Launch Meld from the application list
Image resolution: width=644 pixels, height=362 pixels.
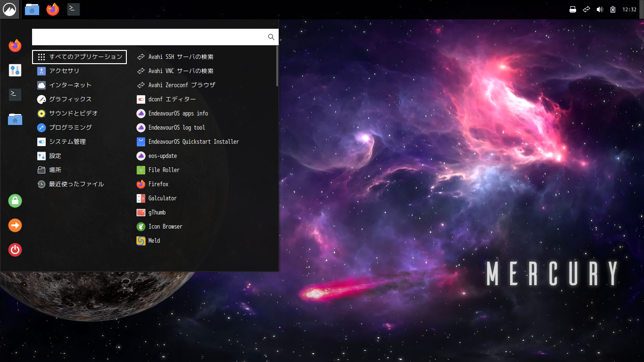point(203,240)
